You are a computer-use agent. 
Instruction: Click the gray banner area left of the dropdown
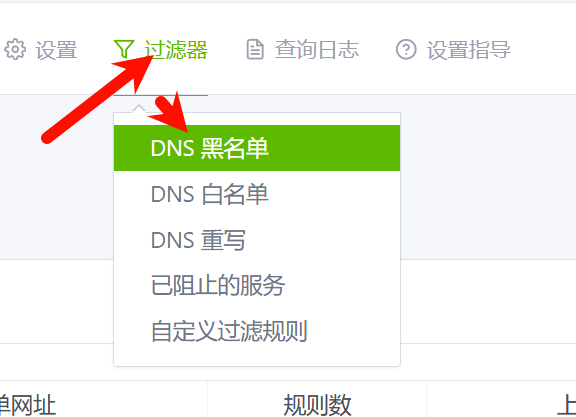click(57, 177)
